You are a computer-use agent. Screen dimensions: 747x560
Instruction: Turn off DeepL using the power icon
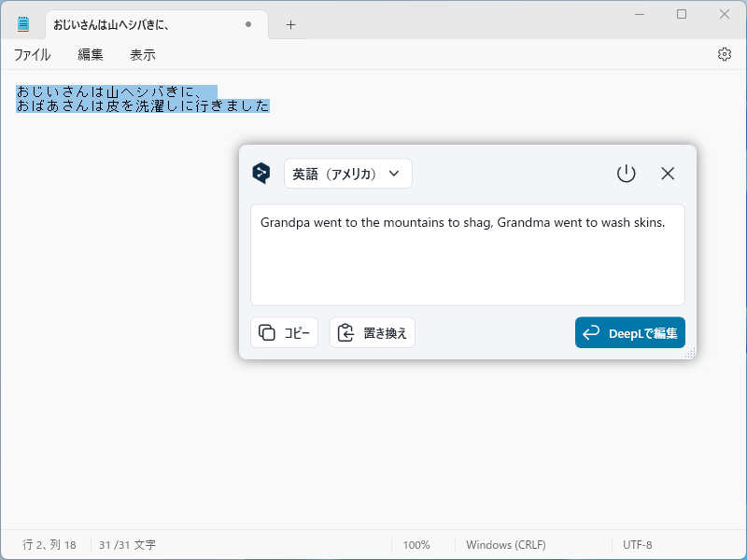(x=627, y=173)
